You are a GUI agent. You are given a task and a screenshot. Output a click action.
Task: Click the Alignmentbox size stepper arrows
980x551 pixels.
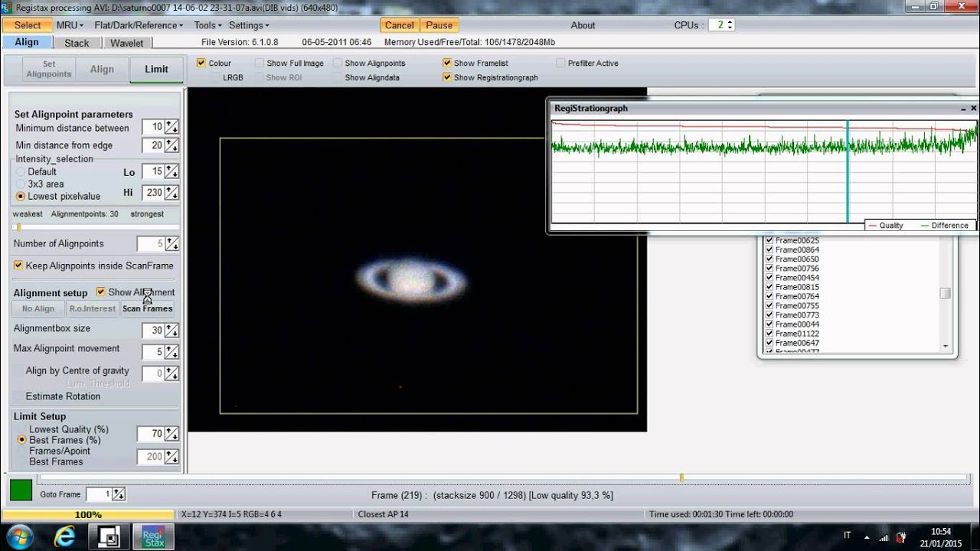coord(172,331)
